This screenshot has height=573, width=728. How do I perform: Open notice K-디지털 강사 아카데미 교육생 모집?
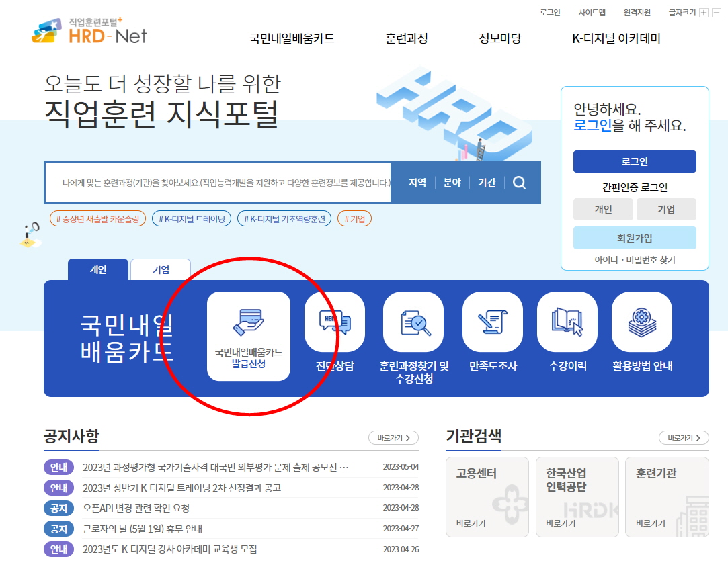(170, 549)
